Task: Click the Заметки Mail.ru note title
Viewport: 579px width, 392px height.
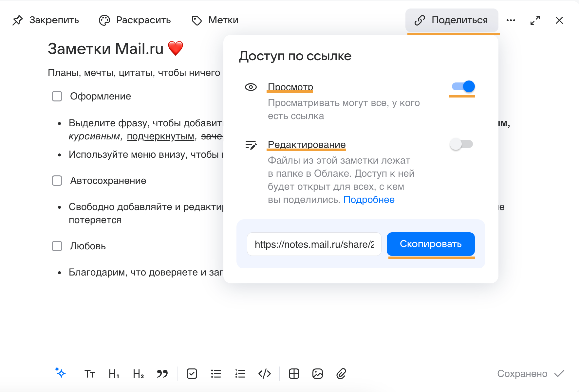Action: (x=105, y=49)
